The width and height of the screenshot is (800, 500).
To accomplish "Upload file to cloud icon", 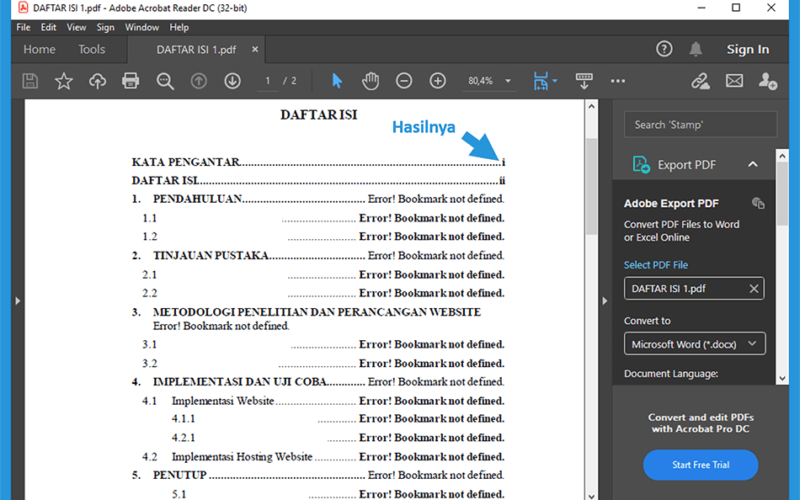I will click(97, 81).
